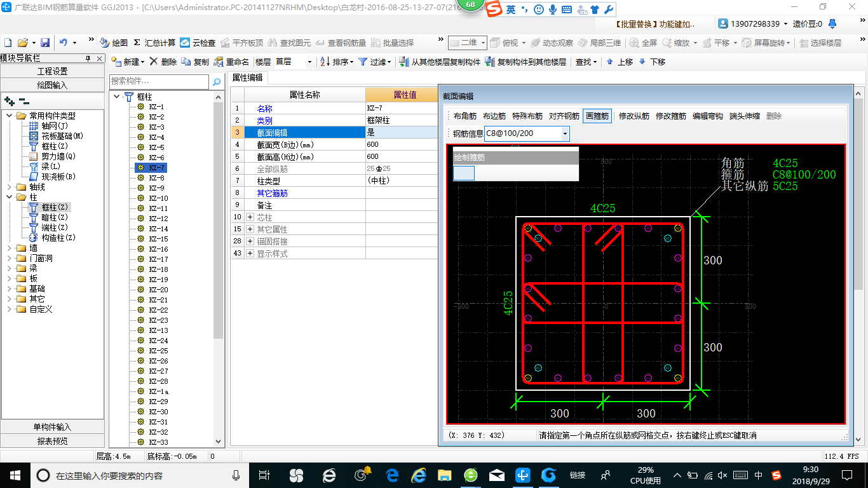Viewport: 868px width, 488px height.
Task: Move component down with 下移
Action: (x=652, y=62)
